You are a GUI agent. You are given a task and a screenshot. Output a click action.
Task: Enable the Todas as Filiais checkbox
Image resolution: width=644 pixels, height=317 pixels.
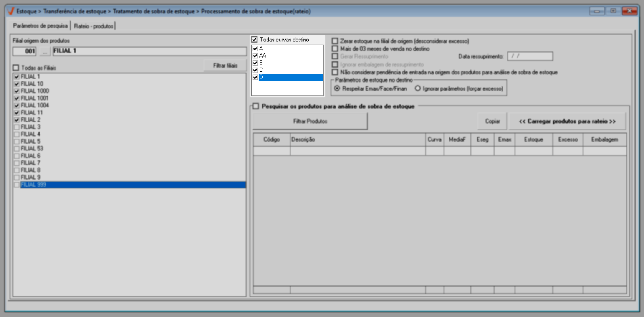(x=16, y=68)
